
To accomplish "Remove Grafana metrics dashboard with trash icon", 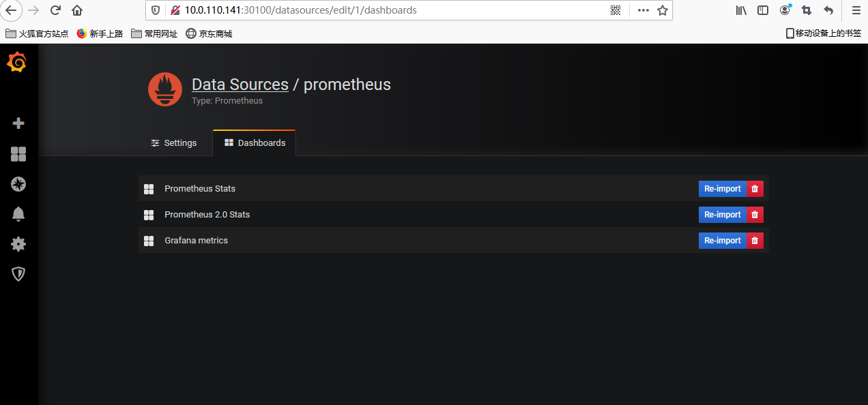I will [755, 241].
